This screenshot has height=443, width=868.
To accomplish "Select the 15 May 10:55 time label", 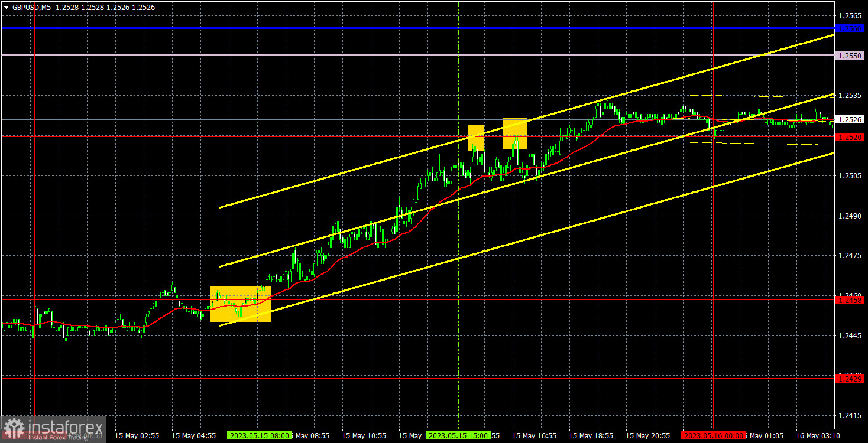I will [x=364, y=435].
